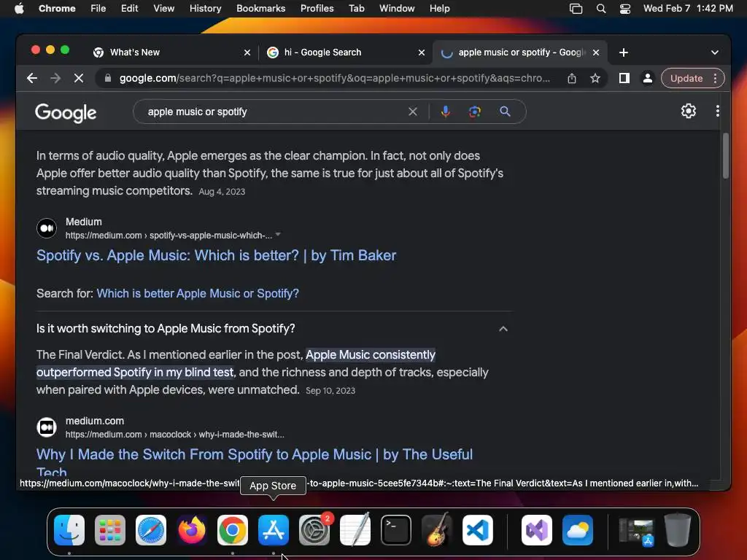The height and width of the screenshot is (560, 747).
Task: Open the Apple menu
Action: click(19, 9)
